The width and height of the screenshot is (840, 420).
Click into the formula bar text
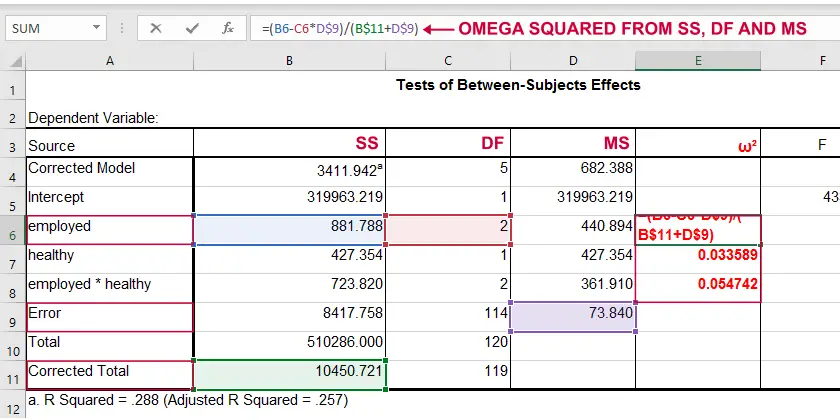[340, 28]
